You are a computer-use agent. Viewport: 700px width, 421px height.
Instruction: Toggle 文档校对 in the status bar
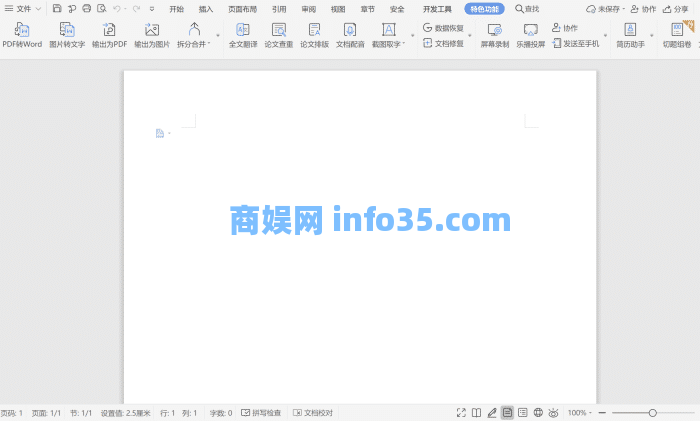[312, 412]
